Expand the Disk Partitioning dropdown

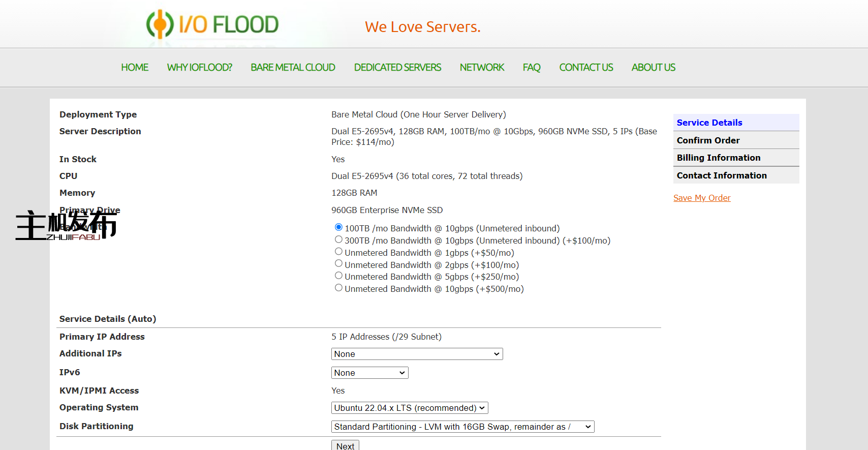[x=462, y=427]
